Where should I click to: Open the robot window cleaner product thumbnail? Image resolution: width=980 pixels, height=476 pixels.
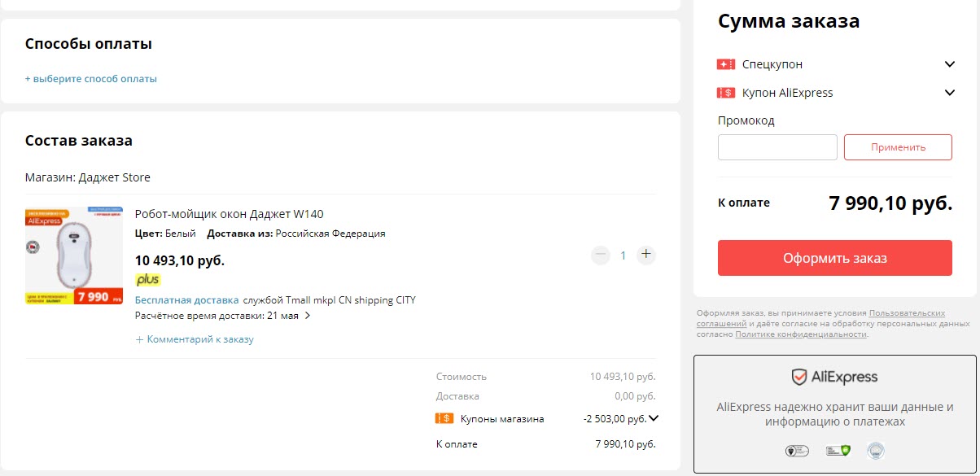click(74, 257)
